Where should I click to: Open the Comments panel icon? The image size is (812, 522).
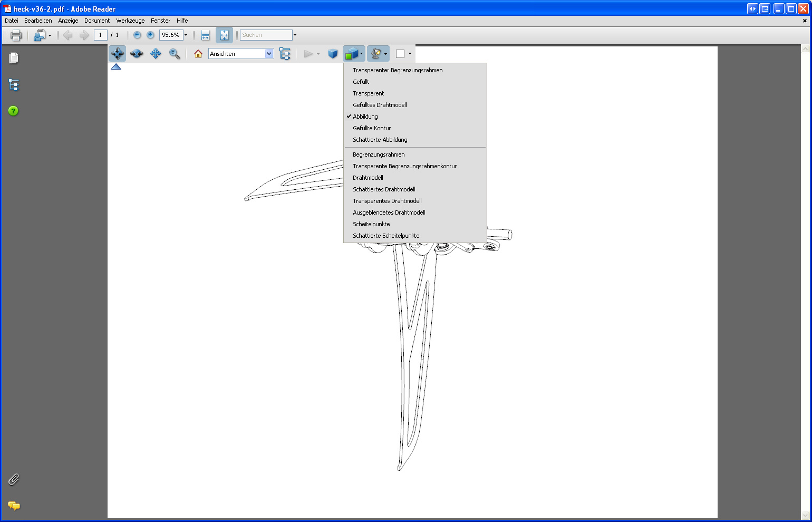pyautogui.click(x=14, y=506)
